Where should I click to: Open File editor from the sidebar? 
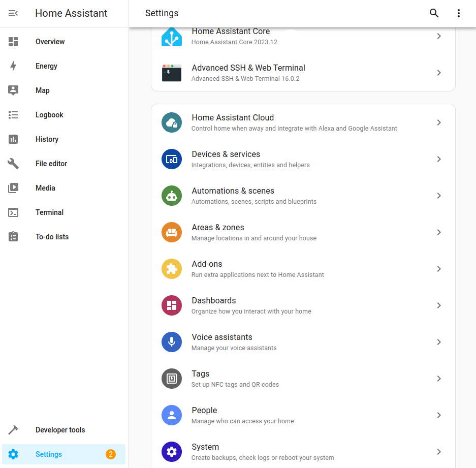(x=64, y=164)
